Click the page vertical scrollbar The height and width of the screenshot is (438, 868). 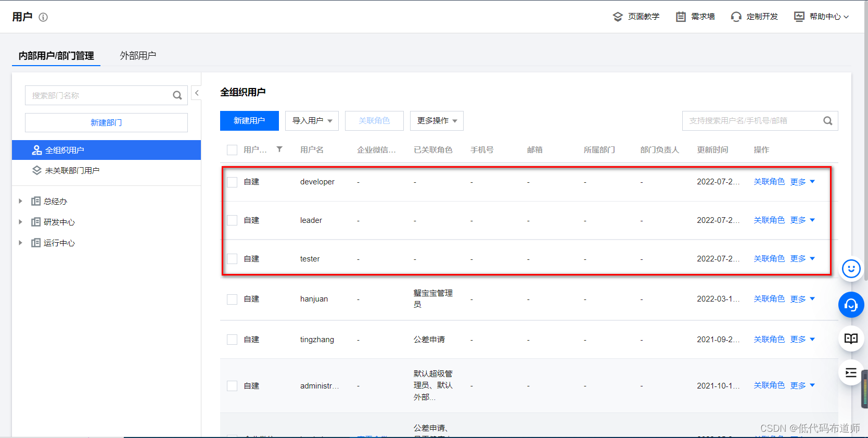pyautogui.click(x=865, y=141)
